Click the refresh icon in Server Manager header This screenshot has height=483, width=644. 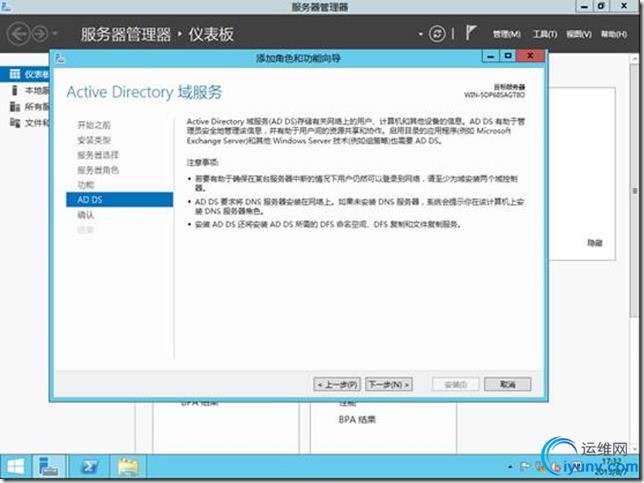(x=437, y=34)
